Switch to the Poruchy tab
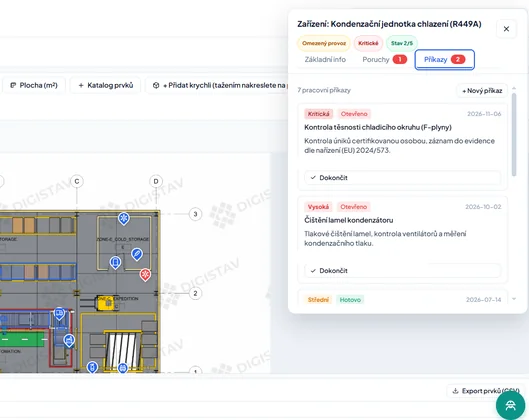 [384, 60]
